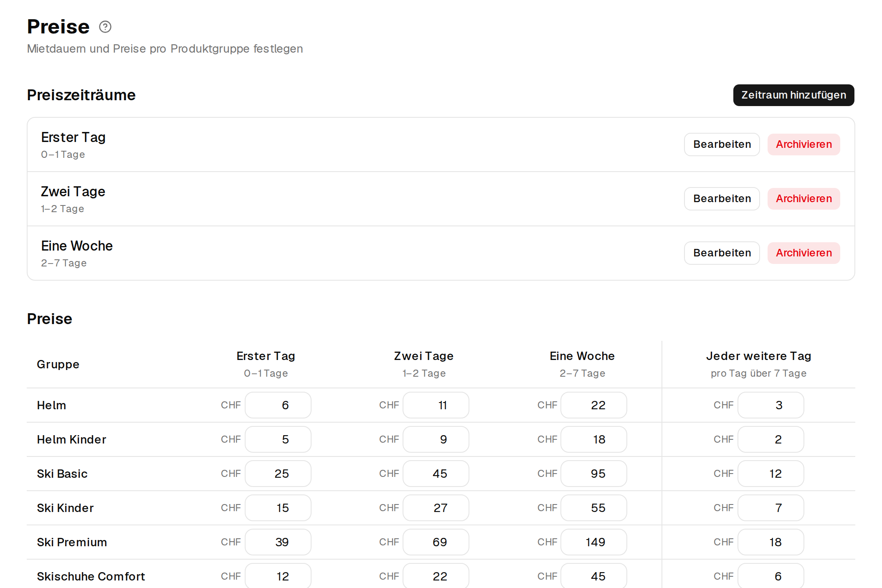Focus the Ski Basic Eine Woche price
The image size is (882, 588).
(594, 474)
